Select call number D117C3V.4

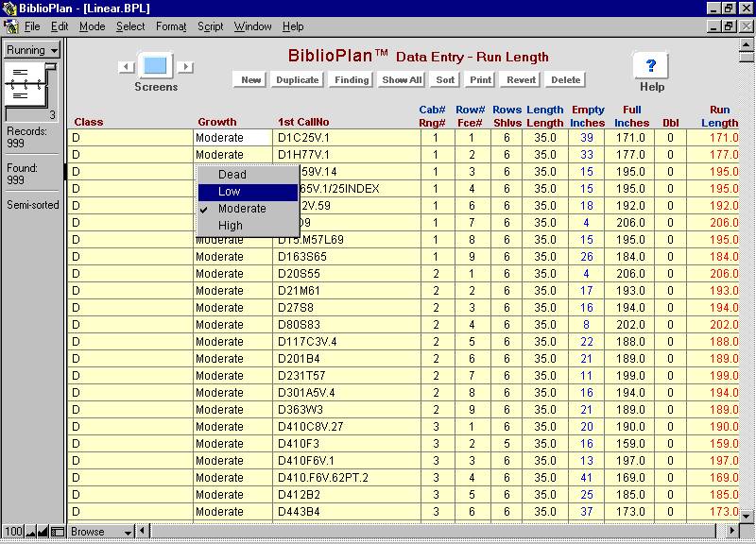(307, 342)
